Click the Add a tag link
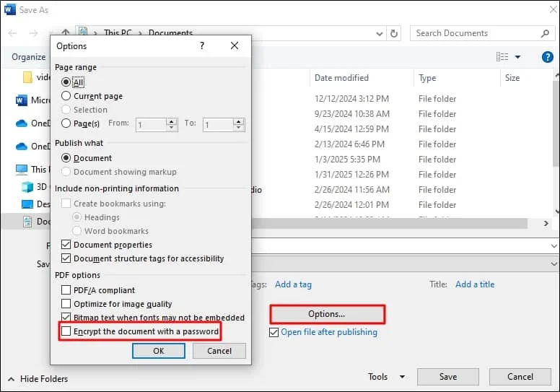The height and width of the screenshot is (392, 560). point(293,284)
